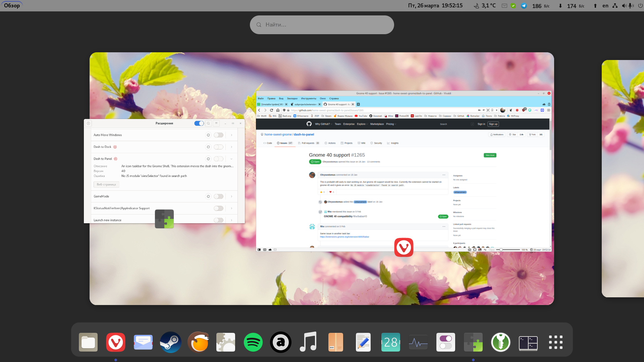644x362 pixels.
Task: Open Spotify from the dash
Action: click(253, 342)
